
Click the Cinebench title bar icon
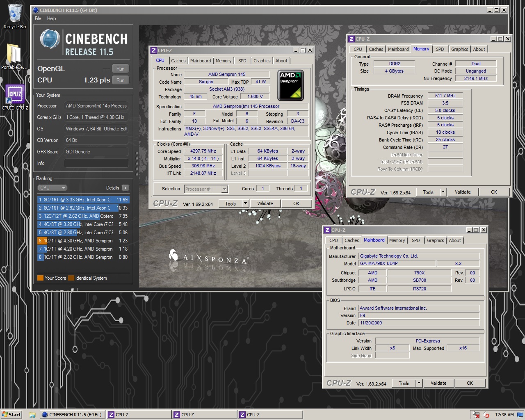pyautogui.click(x=35, y=10)
